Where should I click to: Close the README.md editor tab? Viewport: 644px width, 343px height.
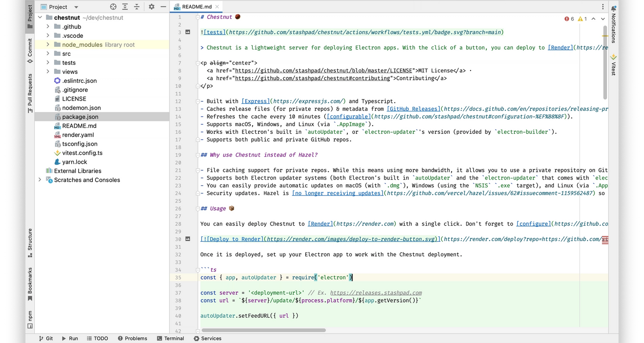click(x=217, y=6)
